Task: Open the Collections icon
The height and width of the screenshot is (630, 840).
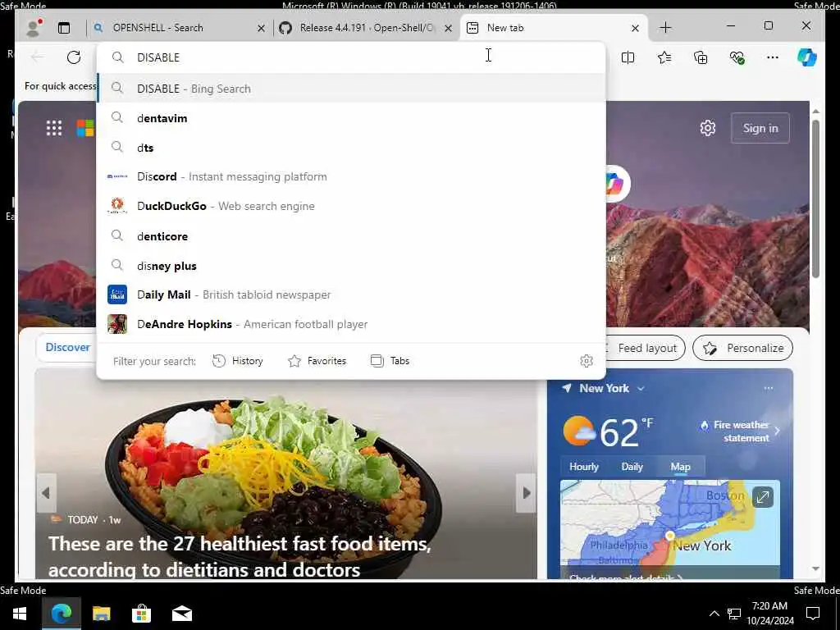Action: click(701, 57)
